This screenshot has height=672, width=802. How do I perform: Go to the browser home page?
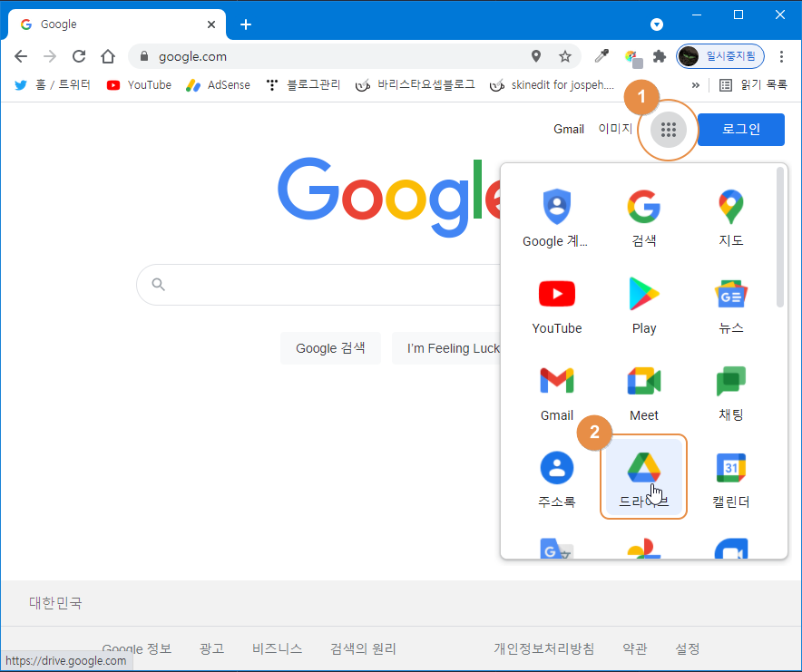107,56
